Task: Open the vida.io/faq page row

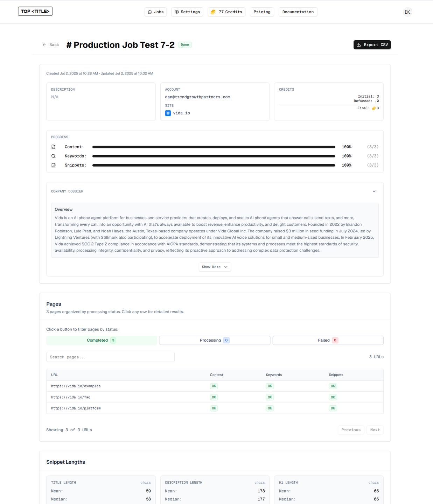Action: click(x=71, y=397)
